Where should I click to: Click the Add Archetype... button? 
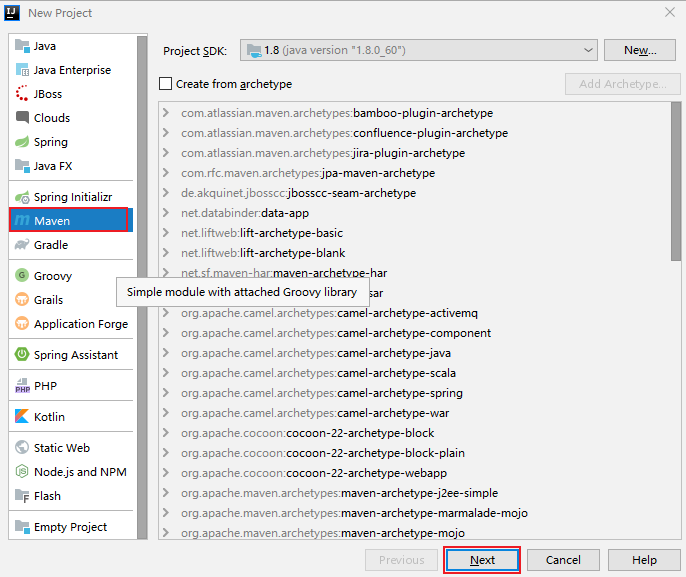coord(623,84)
